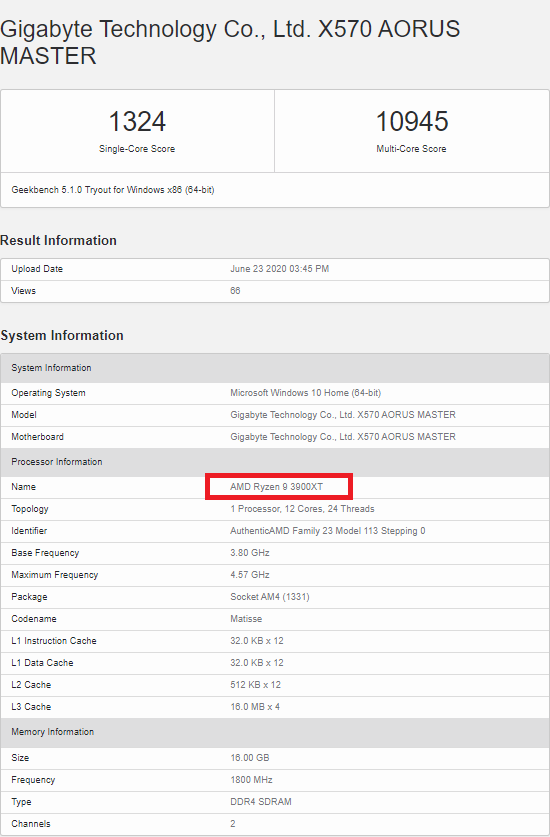Click the Gigabyte X570 AORUS MASTER page title
The width and height of the screenshot is (550, 837).
230,42
